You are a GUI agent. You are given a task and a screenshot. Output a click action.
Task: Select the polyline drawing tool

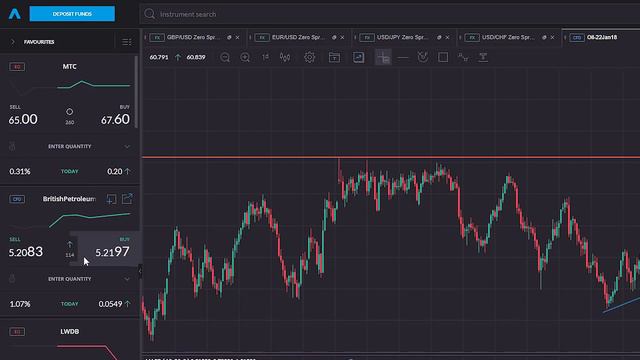[x=463, y=57]
